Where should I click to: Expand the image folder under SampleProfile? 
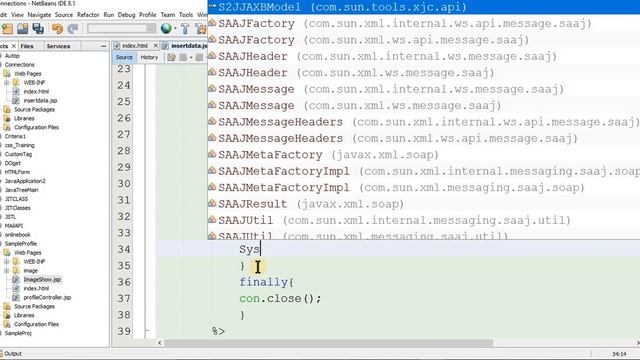[7, 271]
